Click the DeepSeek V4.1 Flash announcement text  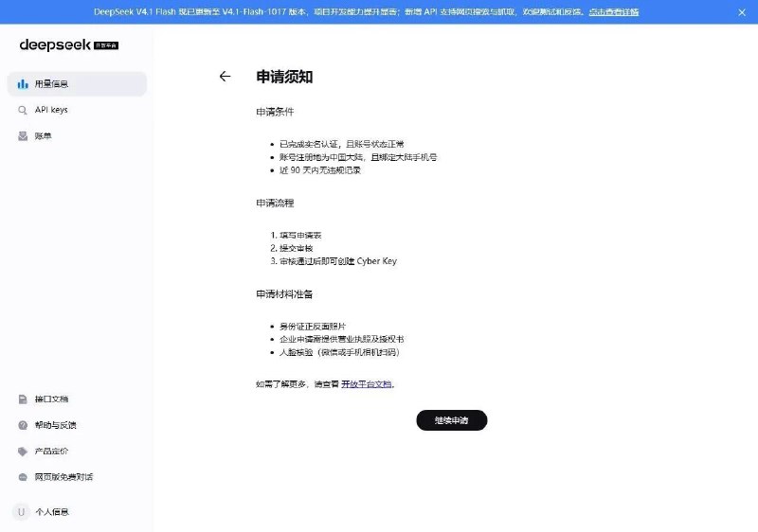340,12
